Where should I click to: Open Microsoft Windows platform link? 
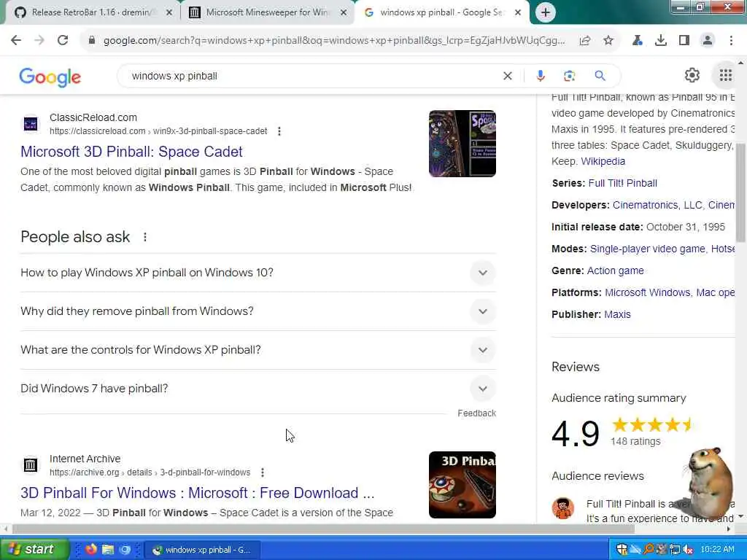pyautogui.click(x=648, y=292)
